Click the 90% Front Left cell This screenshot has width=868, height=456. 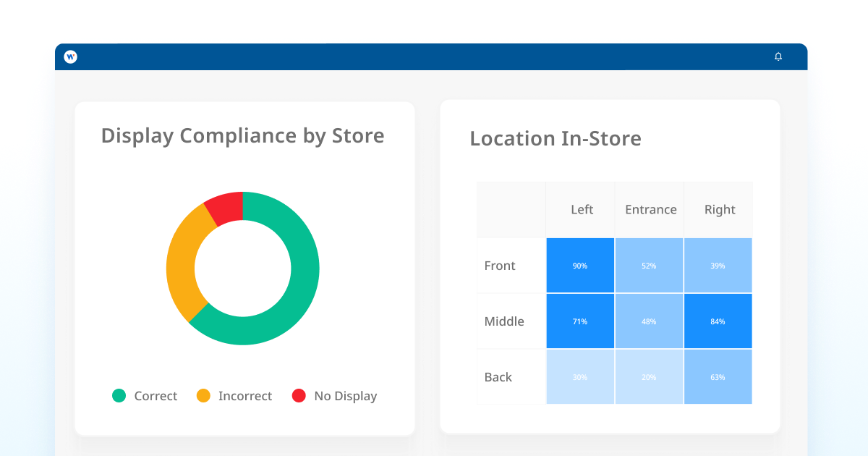580,266
